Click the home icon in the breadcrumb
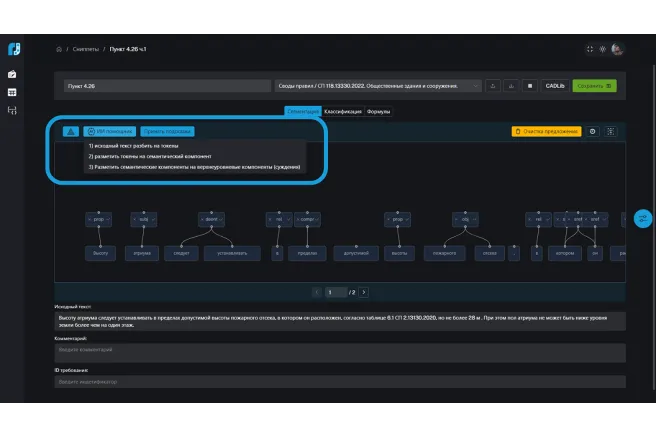Image resolution: width=656 pixels, height=436 pixels. coord(59,49)
